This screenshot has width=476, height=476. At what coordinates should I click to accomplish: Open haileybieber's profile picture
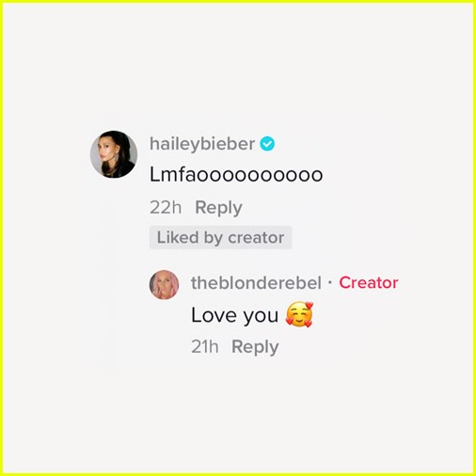click(114, 154)
